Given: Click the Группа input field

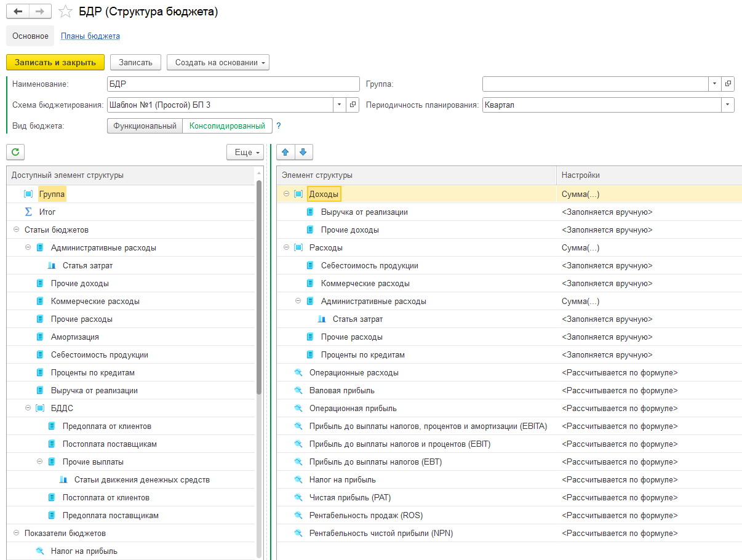Looking at the screenshot, I should tap(596, 84).
